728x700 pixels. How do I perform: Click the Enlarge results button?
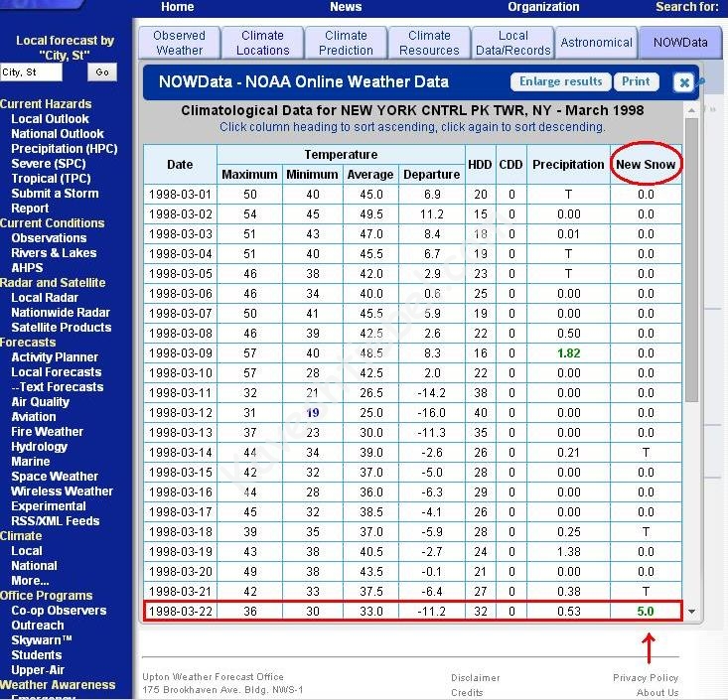[x=561, y=82]
